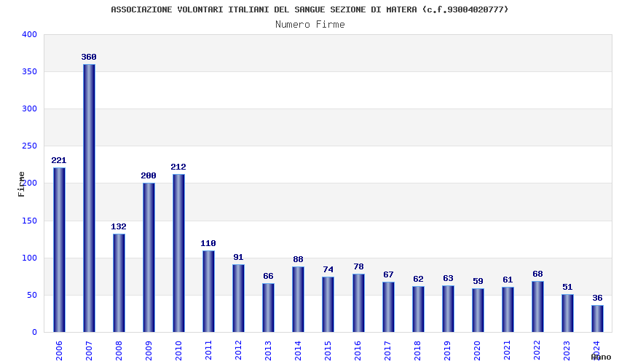Click the x-axis year label 2019
This screenshot has width=619, height=364.
click(x=448, y=351)
